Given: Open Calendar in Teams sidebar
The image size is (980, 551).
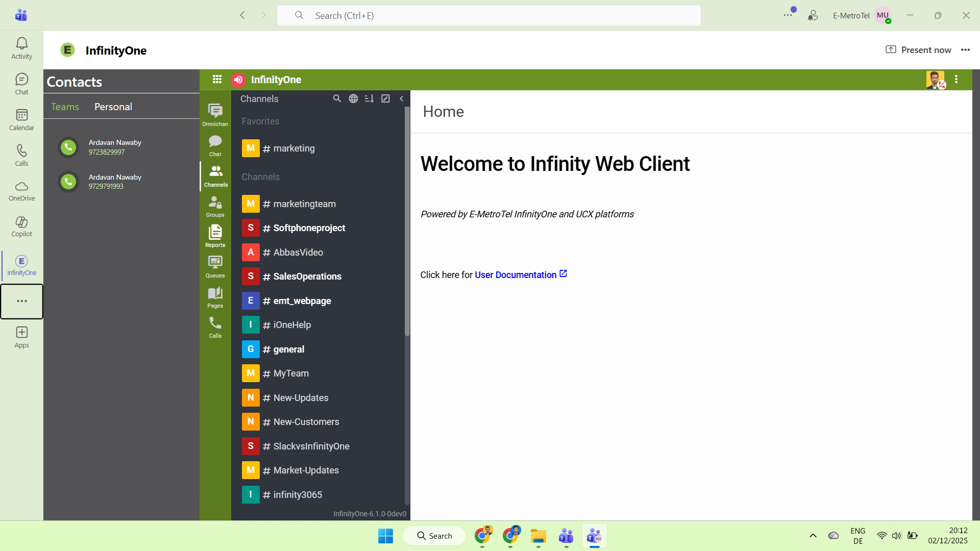Looking at the screenshot, I should [21, 120].
